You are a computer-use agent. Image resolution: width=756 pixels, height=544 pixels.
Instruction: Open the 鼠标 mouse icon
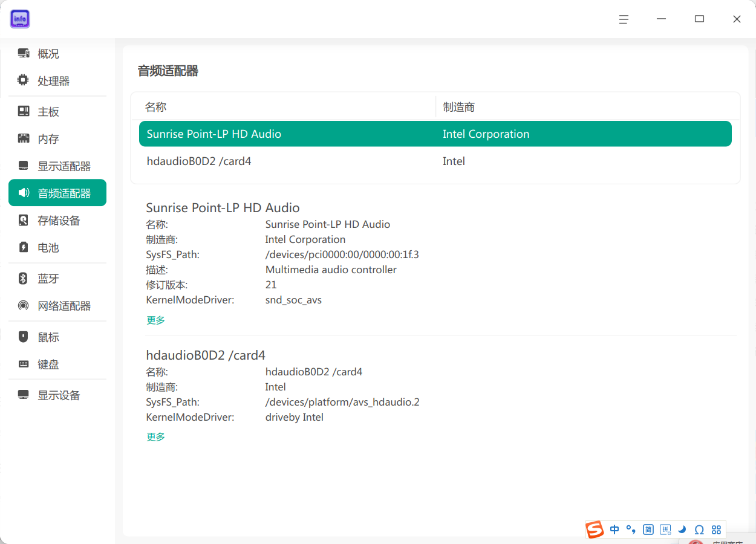click(x=24, y=337)
